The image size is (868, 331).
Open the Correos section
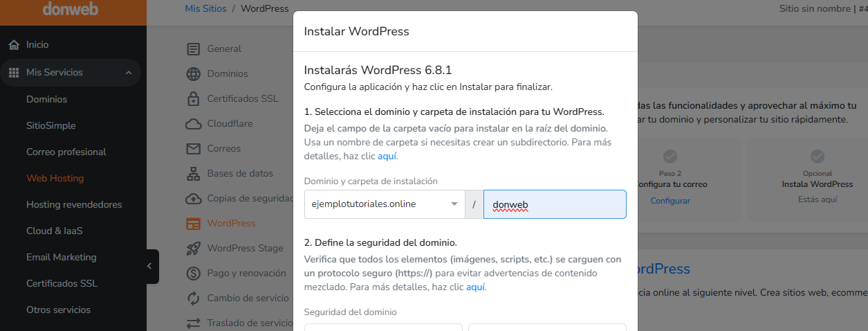[x=224, y=149]
